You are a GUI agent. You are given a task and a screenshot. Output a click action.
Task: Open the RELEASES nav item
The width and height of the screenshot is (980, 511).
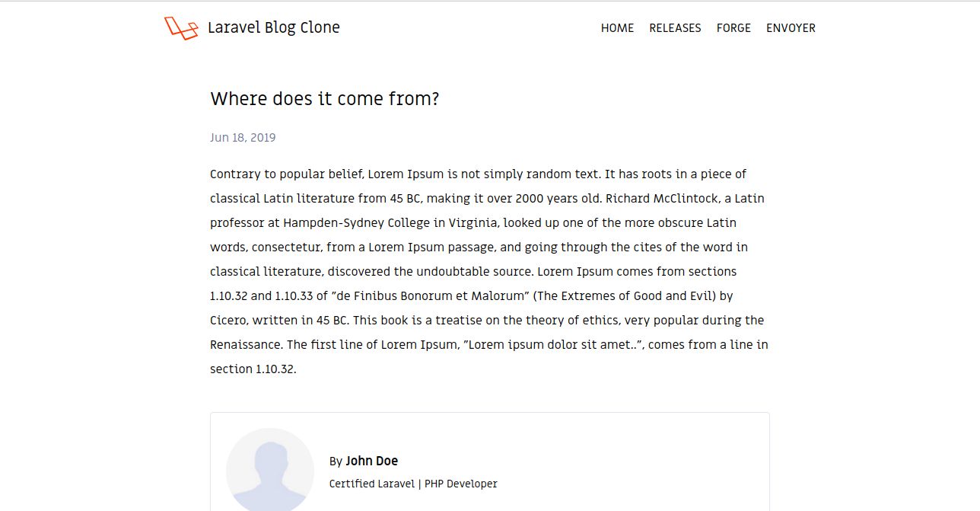coord(675,28)
